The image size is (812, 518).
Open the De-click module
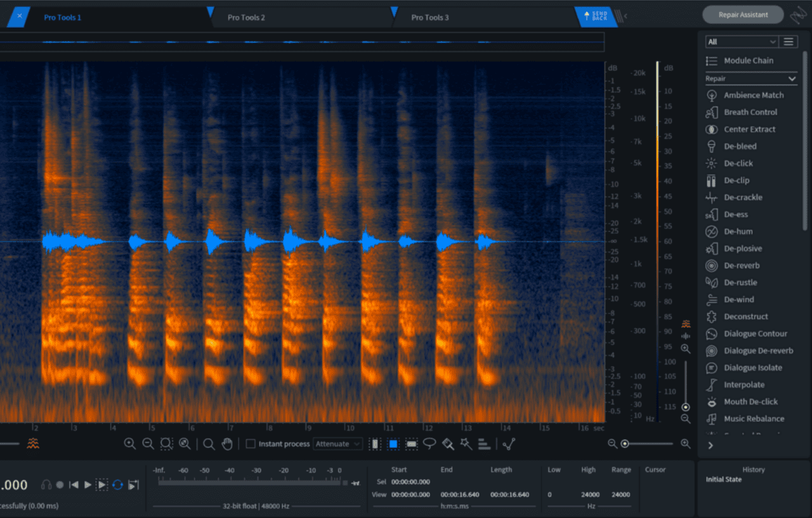730,164
